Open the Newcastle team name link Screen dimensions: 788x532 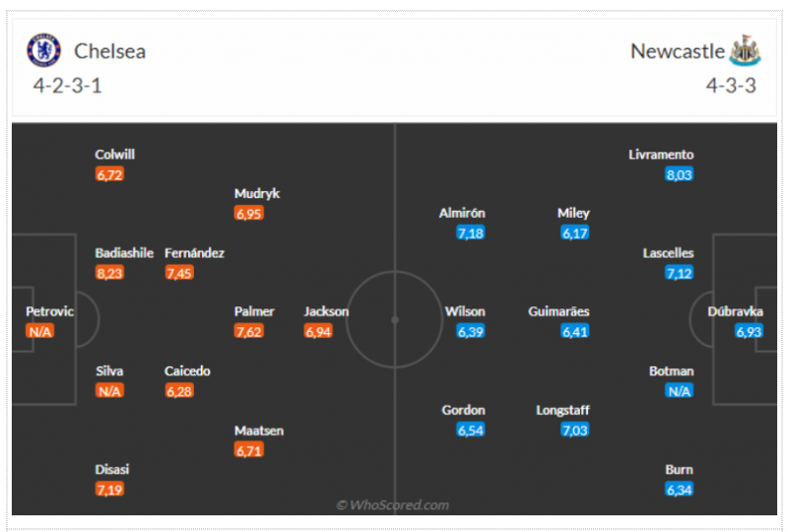(x=677, y=51)
